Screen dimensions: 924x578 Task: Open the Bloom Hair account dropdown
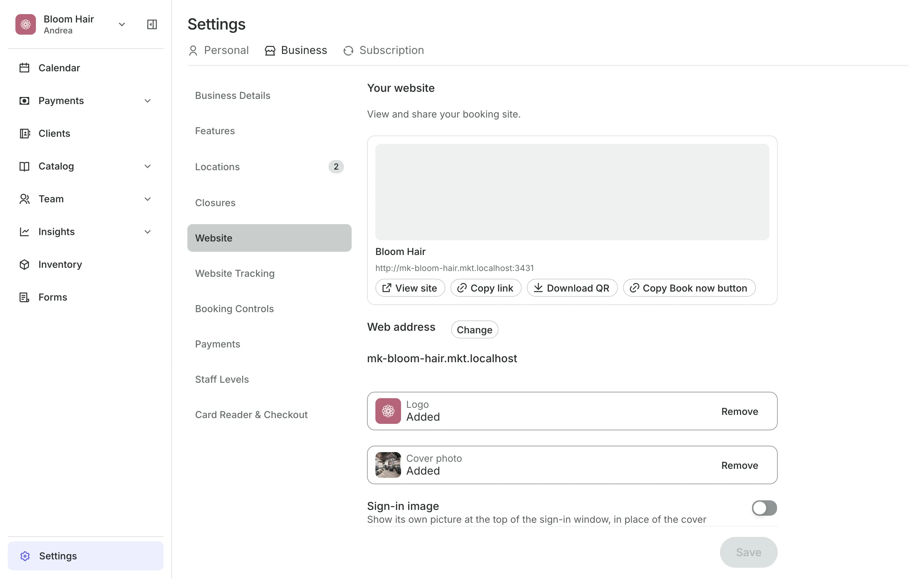(x=122, y=24)
